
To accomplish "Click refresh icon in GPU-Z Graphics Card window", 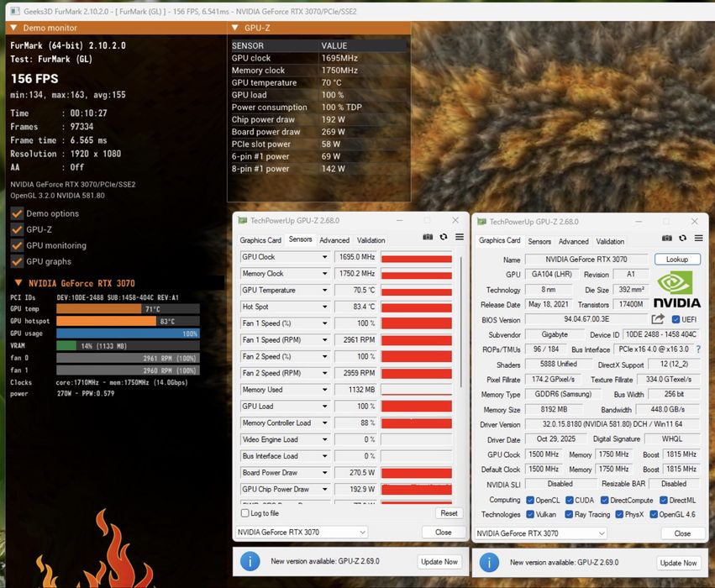I will pyautogui.click(x=682, y=238).
